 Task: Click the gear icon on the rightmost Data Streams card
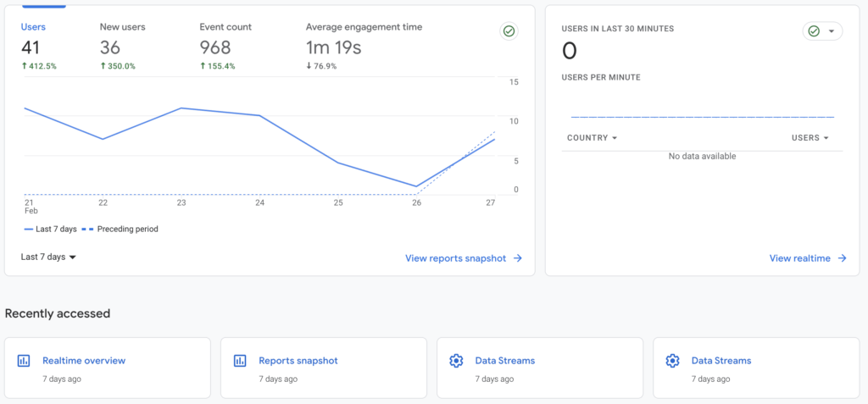[x=672, y=361]
